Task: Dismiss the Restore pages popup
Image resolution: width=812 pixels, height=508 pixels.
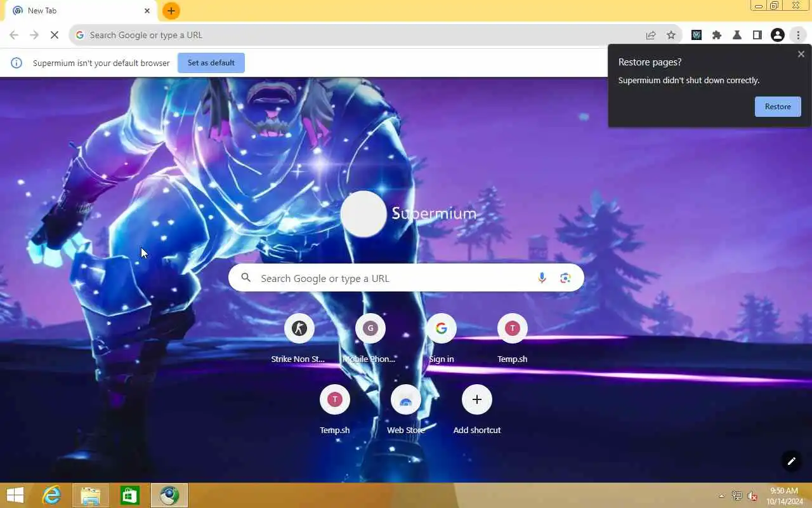Action: [x=801, y=54]
